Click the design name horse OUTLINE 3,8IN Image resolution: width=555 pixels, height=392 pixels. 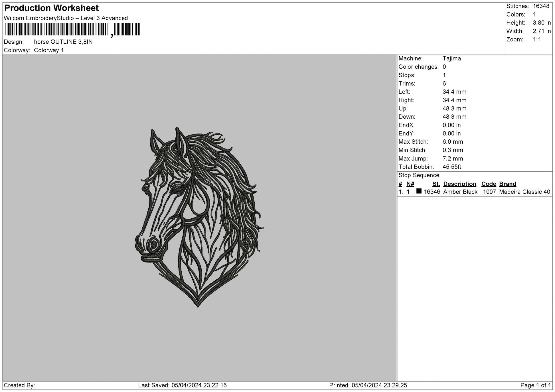(x=63, y=42)
